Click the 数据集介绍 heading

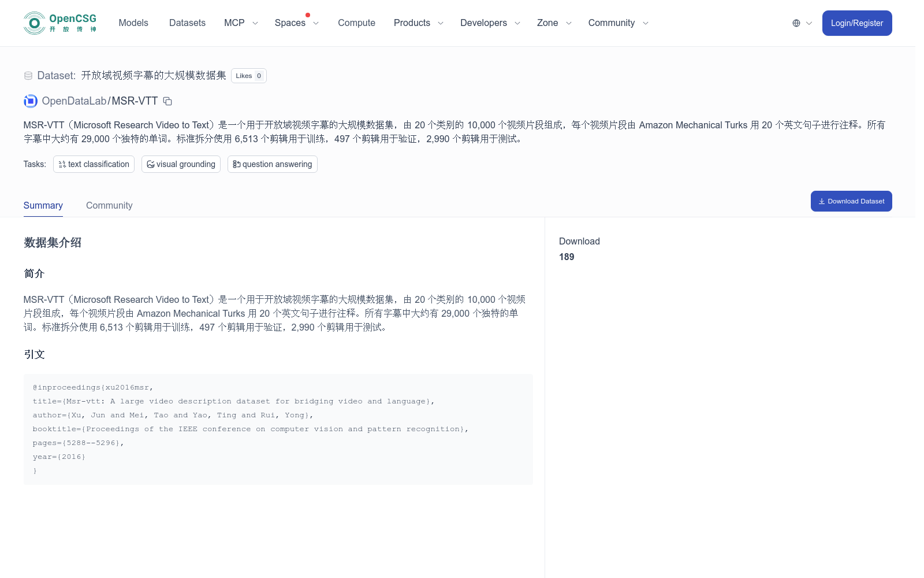(53, 243)
